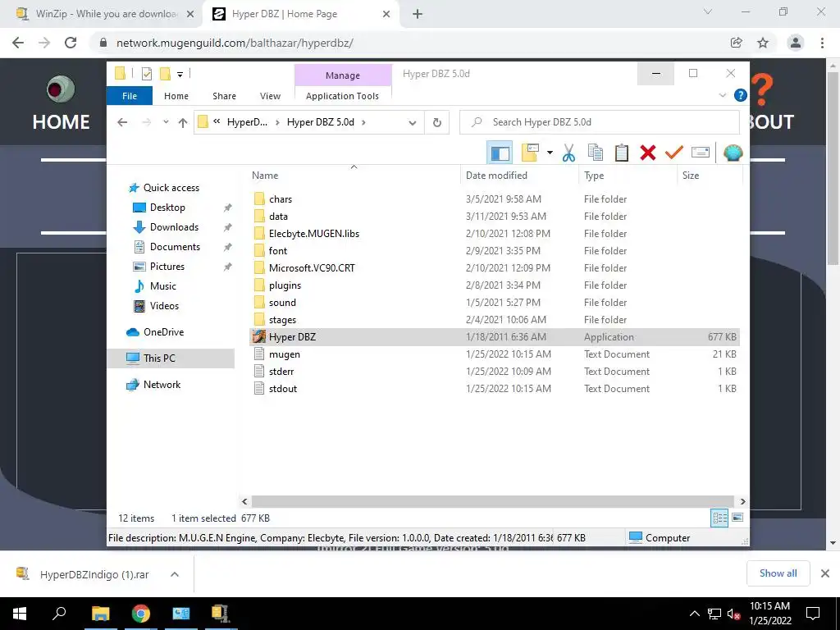Click the Paste clipboard icon
Viewport: 840px width, 630px height.
[x=622, y=153]
